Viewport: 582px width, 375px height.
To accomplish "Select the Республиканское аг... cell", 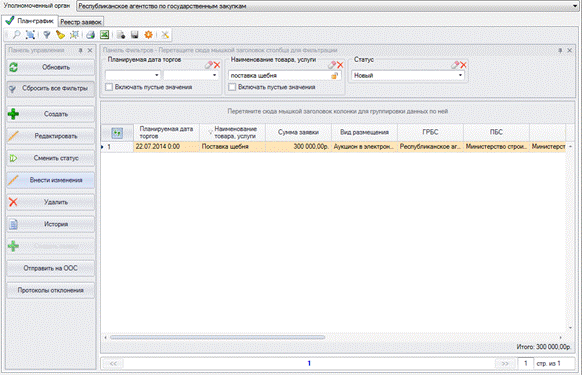I will [x=430, y=147].
